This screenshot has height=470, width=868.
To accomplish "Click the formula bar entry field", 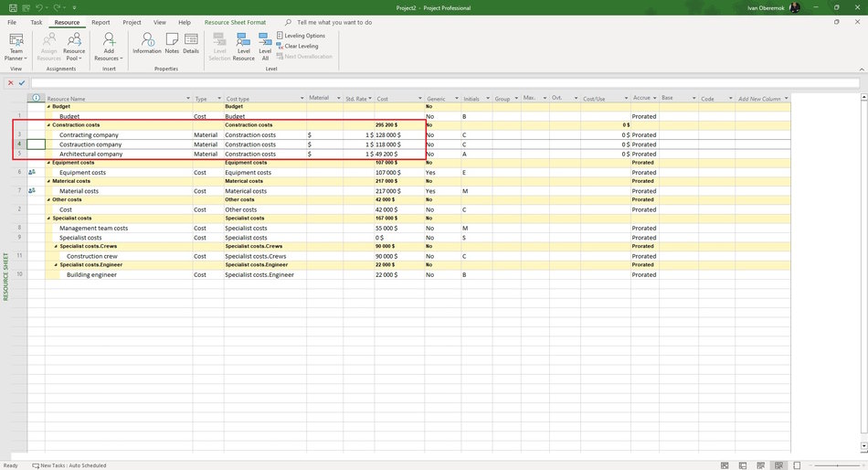I will coord(445,82).
